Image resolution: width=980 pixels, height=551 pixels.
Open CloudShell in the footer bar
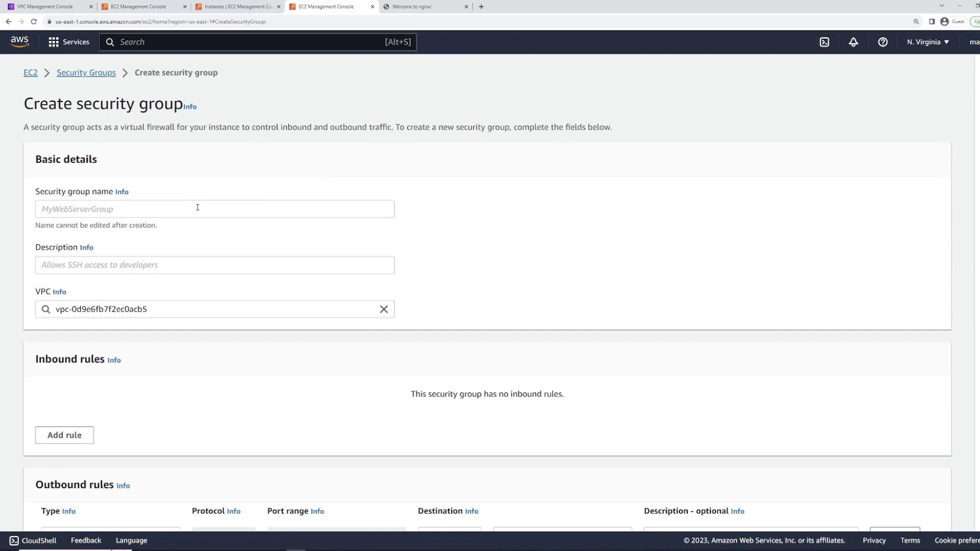(x=33, y=540)
